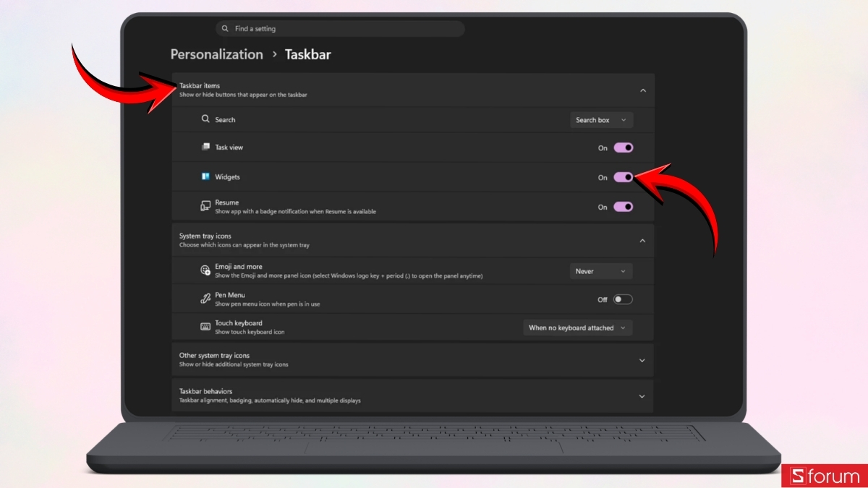Click the magnifier icon in Find a setting
This screenshot has height=488, width=868.
coord(225,29)
